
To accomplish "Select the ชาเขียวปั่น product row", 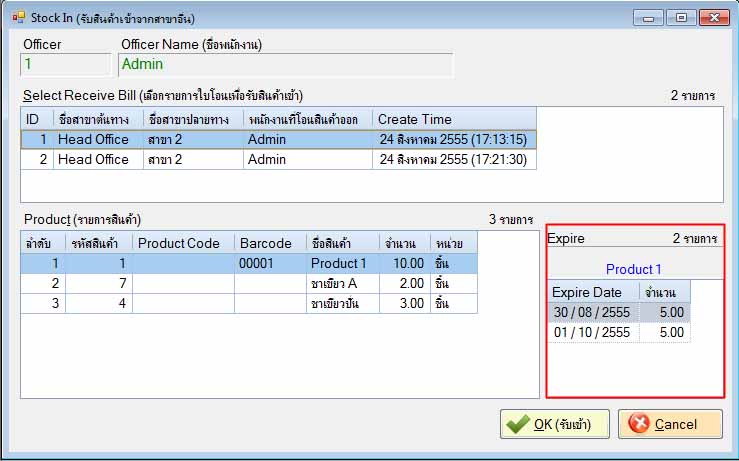I will [249, 303].
